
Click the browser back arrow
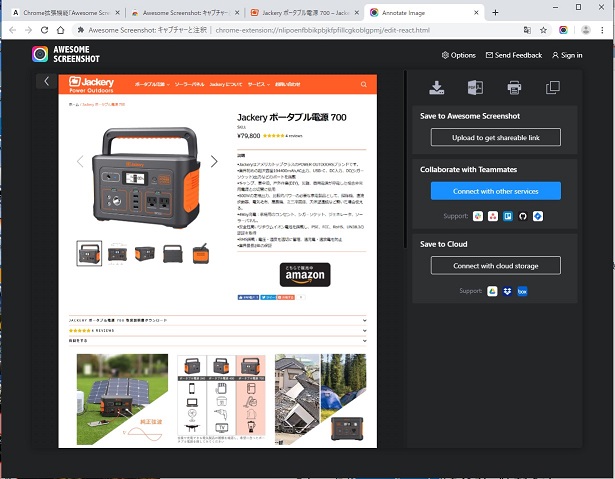[13, 30]
